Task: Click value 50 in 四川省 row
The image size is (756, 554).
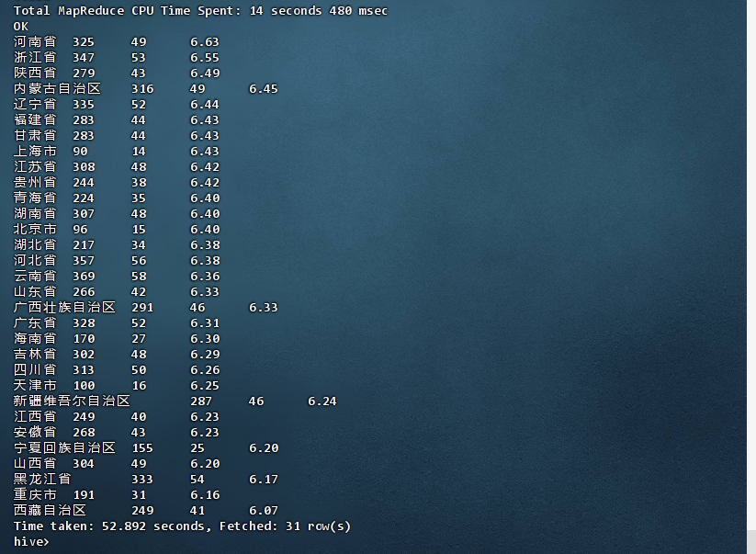Action: coord(139,370)
